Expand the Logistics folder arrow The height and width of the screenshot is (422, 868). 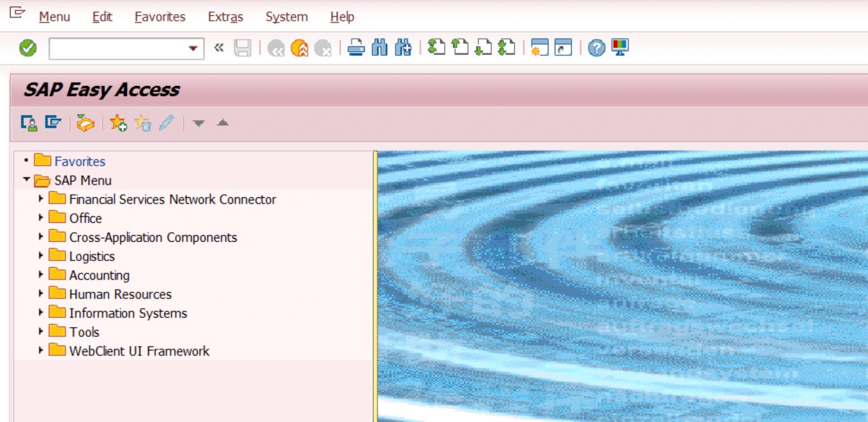tap(41, 256)
